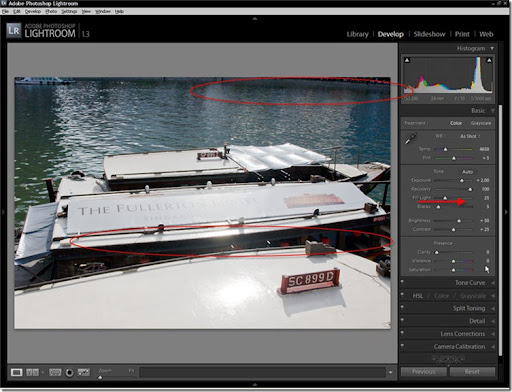Click the Exposure slider handle

pos(461,180)
